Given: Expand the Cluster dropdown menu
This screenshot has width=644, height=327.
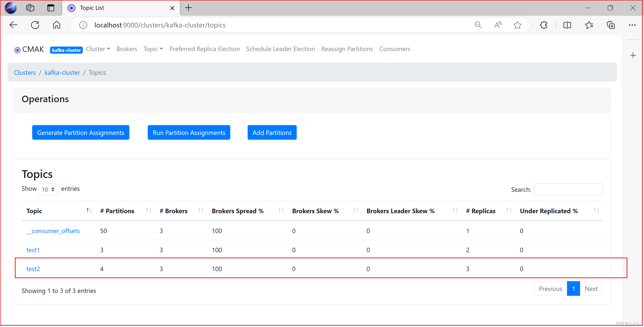Looking at the screenshot, I should [98, 49].
